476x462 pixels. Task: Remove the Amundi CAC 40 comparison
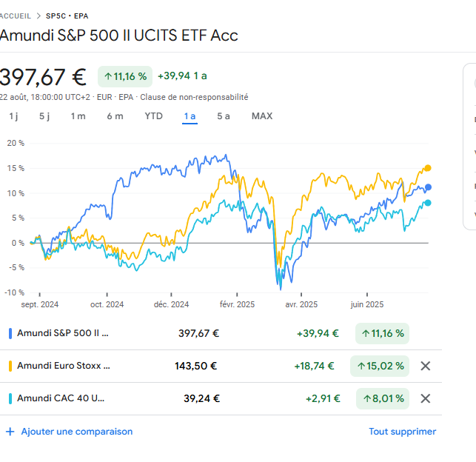[x=426, y=398]
